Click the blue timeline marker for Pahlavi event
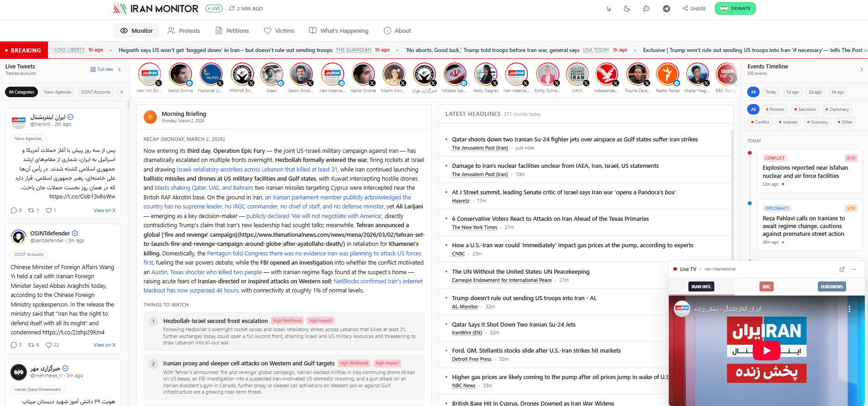Image resolution: width=868 pixels, height=406 pixels. click(x=749, y=203)
